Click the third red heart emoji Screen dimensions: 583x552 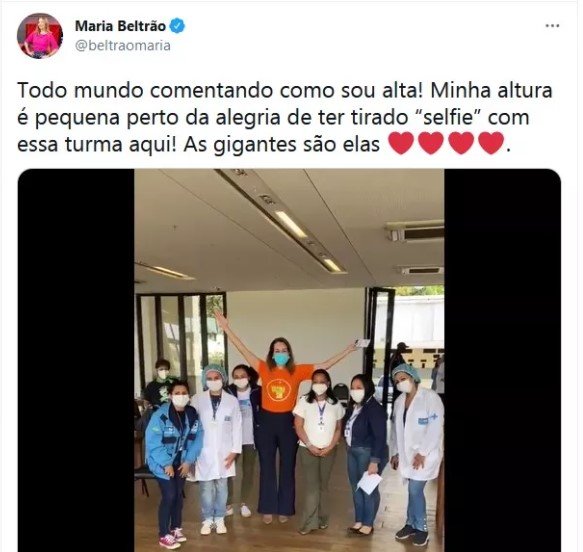point(461,143)
